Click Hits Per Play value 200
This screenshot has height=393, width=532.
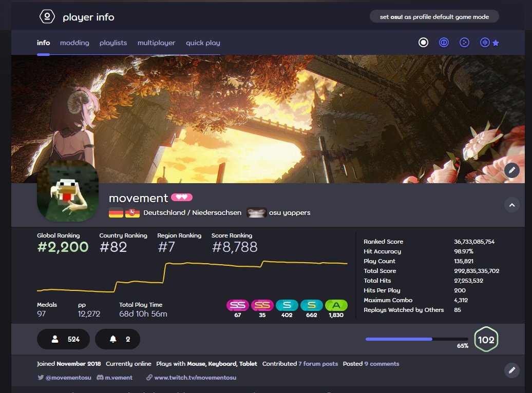pos(460,290)
